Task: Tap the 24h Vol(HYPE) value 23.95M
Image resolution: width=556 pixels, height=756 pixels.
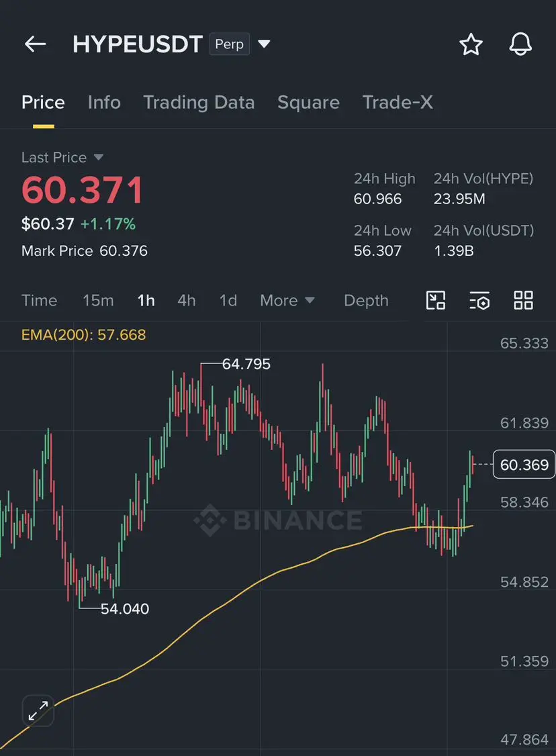Action: click(x=459, y=199)
